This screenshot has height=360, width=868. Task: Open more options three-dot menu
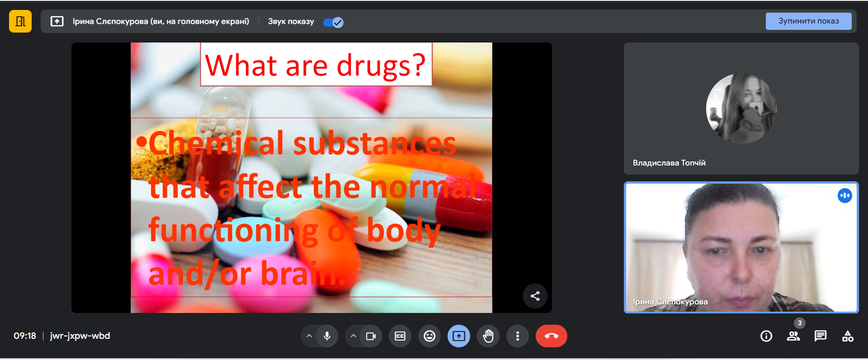tap(518, 336)
